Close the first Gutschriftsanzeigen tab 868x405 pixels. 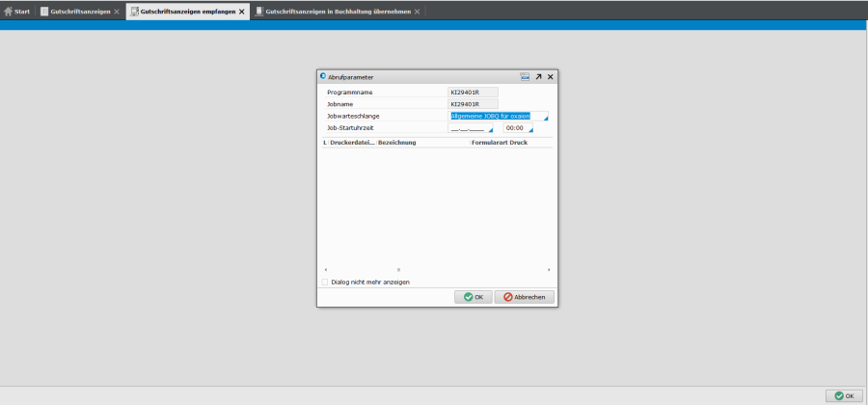point(117,12)
